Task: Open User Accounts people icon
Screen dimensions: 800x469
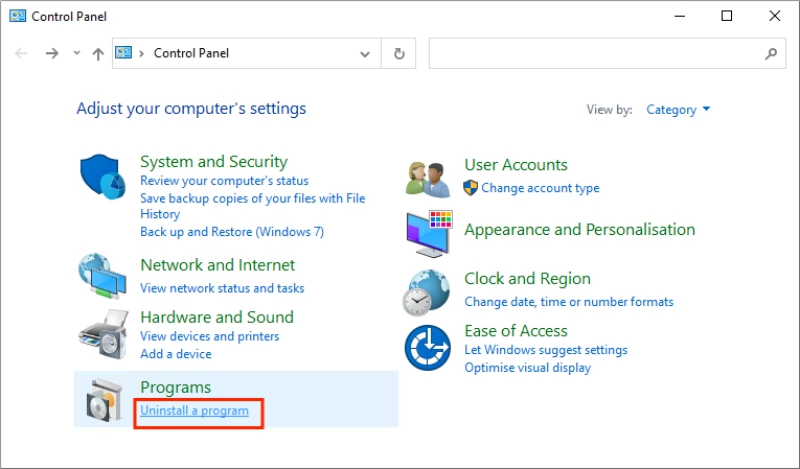Action: click(428, 179)
